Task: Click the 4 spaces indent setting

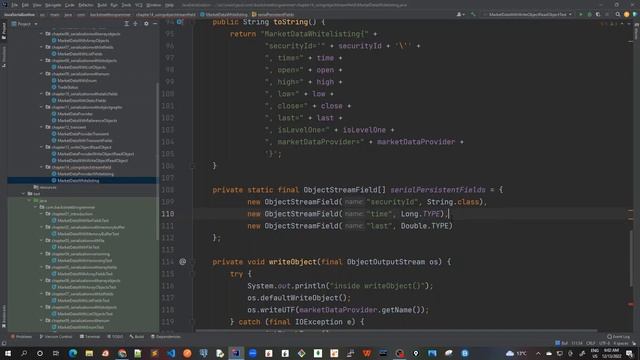Action: pyautogui.click(x=621, y=343)
